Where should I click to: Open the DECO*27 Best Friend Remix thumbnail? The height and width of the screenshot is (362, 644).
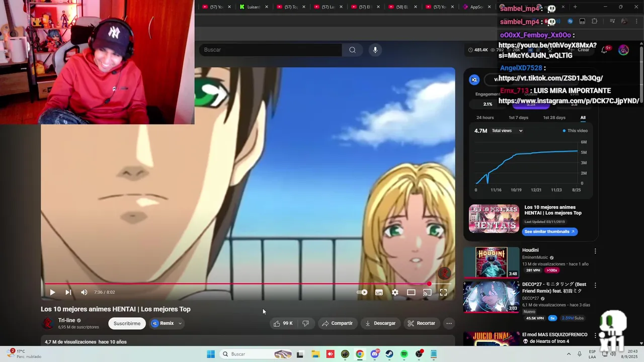[x=491, y=297]
